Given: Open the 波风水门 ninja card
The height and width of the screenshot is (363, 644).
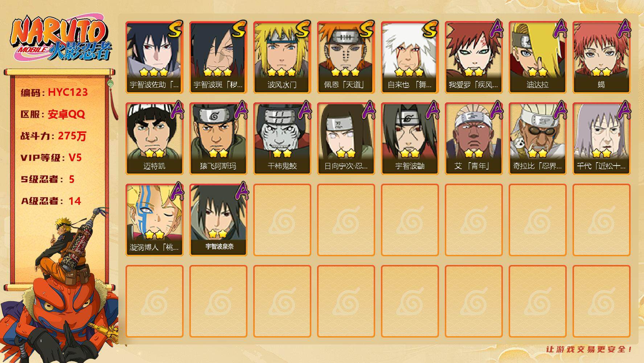Looking at the screenshot, I should (x=282, y=57).
